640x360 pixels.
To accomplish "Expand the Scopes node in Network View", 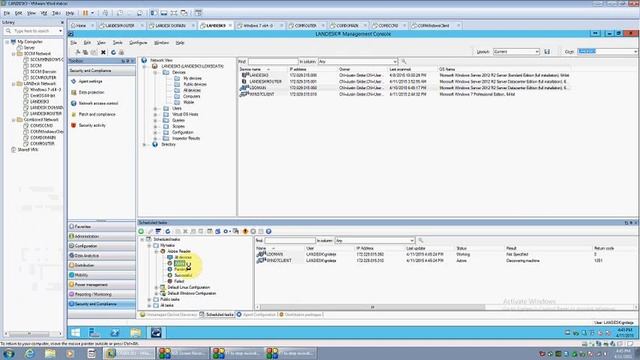I will [x=156, y=127].
